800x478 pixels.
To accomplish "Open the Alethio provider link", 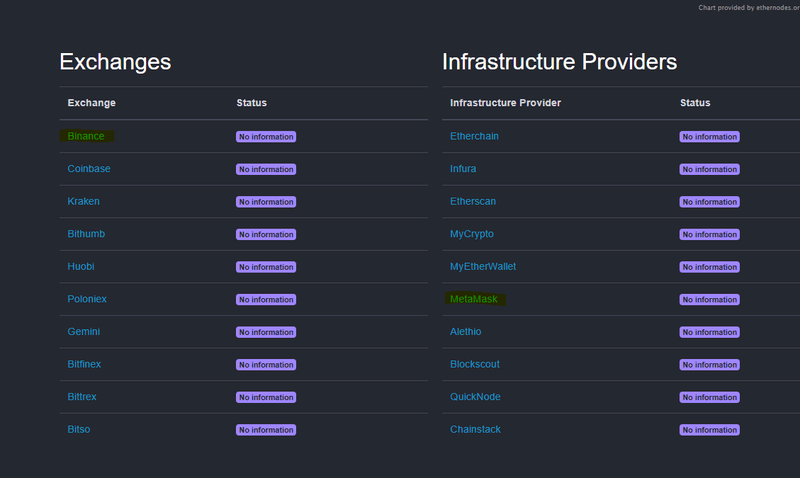I will (x=467, y=332).
